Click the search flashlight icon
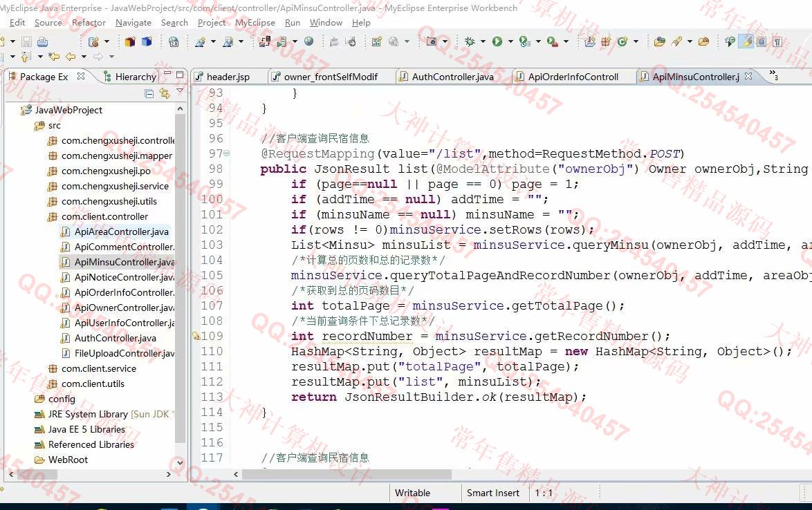 point(676,42)
